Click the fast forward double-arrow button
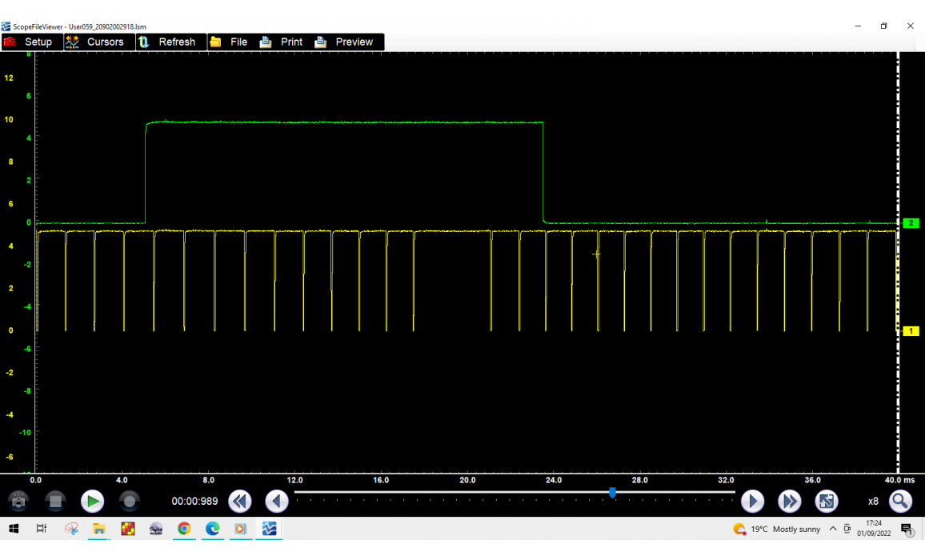 pos(790,502)
